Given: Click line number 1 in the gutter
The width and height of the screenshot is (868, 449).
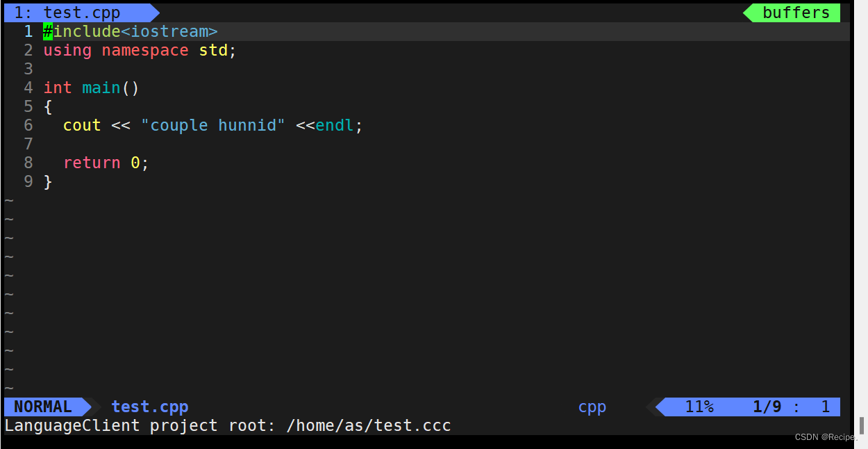Looking at the screenshot, I should point(28,31).
